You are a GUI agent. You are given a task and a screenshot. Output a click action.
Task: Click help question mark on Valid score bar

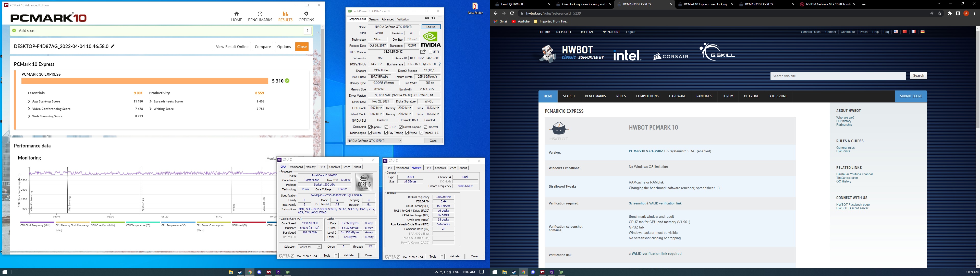click(x=307, y=30)
